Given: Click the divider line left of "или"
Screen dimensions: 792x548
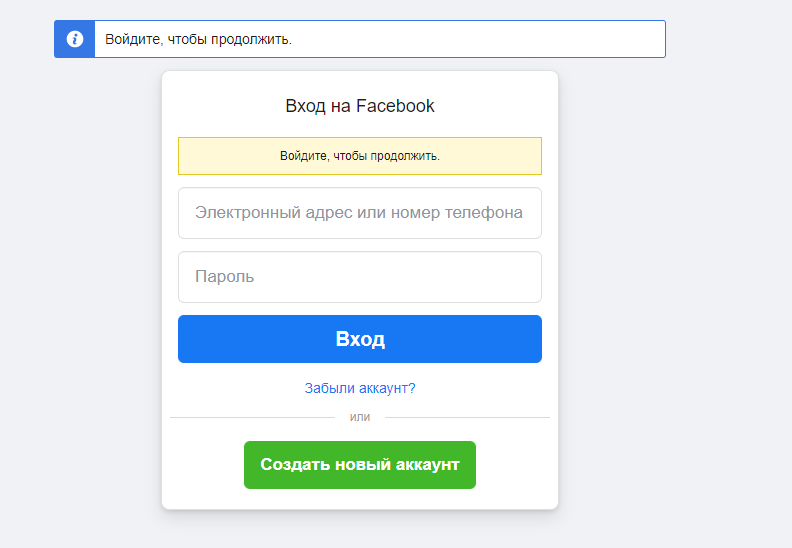Looking at the screenshot, I should (250, 417).
